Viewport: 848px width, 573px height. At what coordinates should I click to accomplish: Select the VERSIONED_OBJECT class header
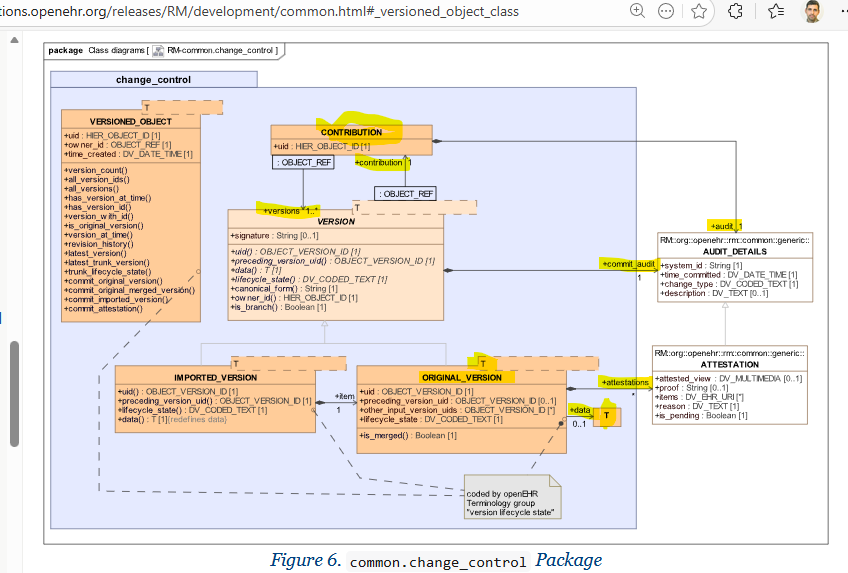[x=130, y=121]
